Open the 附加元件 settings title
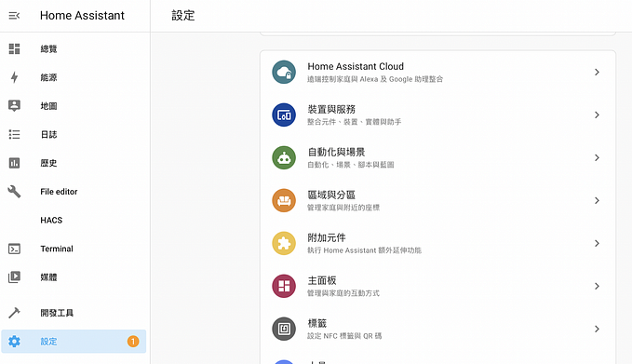Screen dimensions: 632x364 click(327, 237)
